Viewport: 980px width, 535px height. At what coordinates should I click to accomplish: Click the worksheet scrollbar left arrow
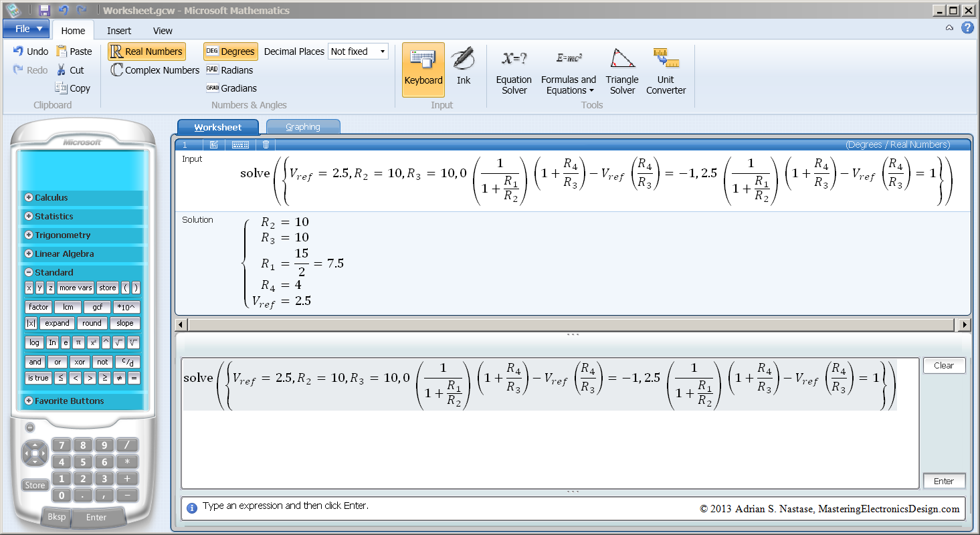pyautogui.click(x=181, y=324)
